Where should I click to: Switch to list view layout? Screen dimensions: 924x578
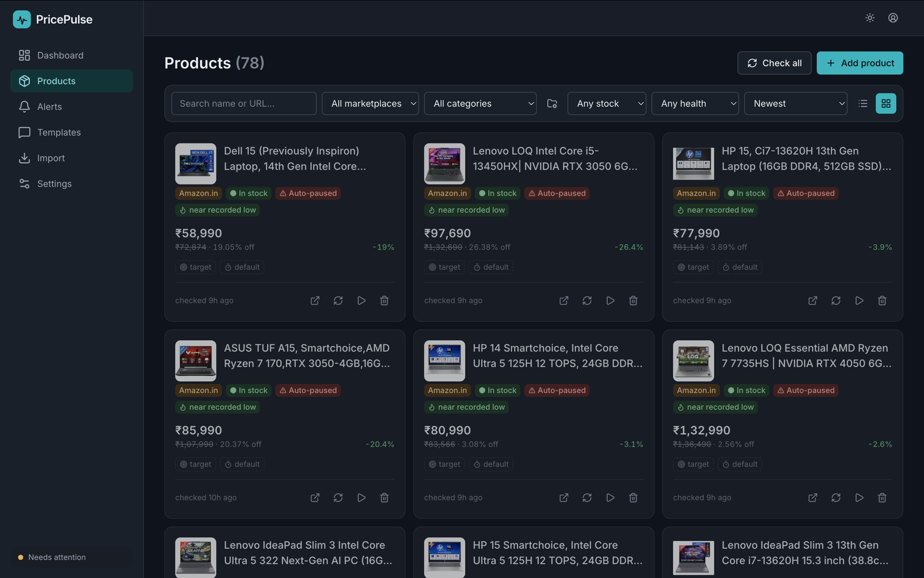click(863, 103)
